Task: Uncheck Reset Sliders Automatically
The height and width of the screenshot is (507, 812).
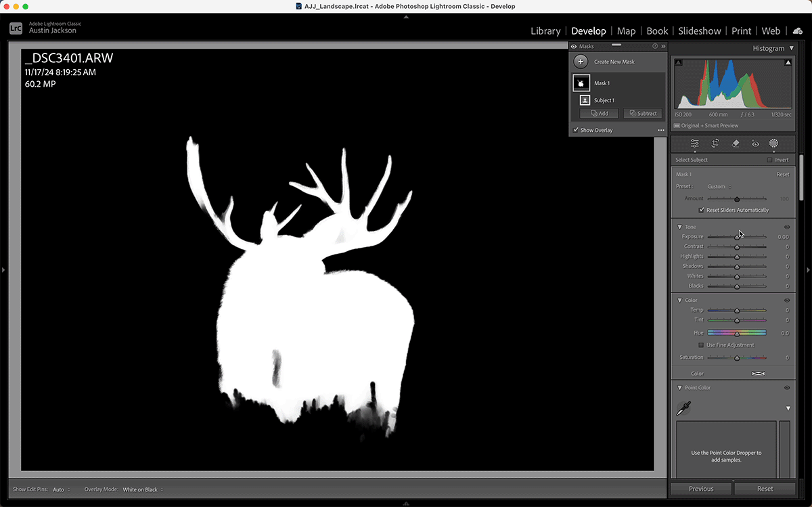Action: (702, 210)
